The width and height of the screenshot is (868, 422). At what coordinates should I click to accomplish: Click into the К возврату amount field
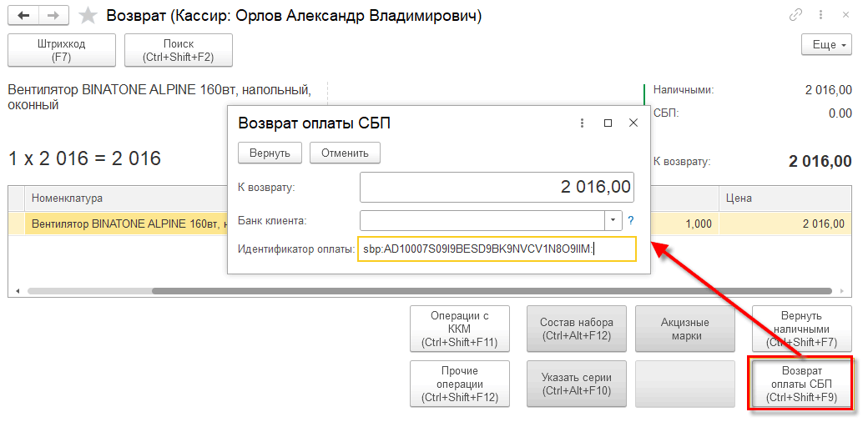[x=497, y=187]
